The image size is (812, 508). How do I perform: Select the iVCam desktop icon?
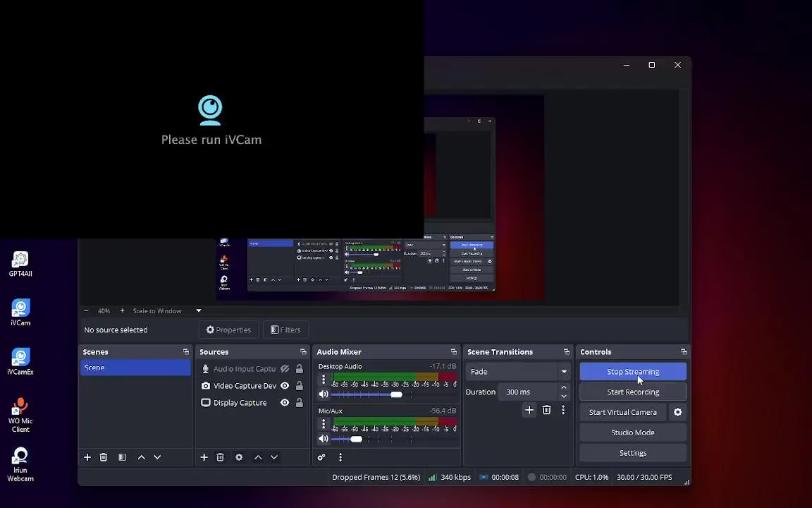tap(20, 313)
